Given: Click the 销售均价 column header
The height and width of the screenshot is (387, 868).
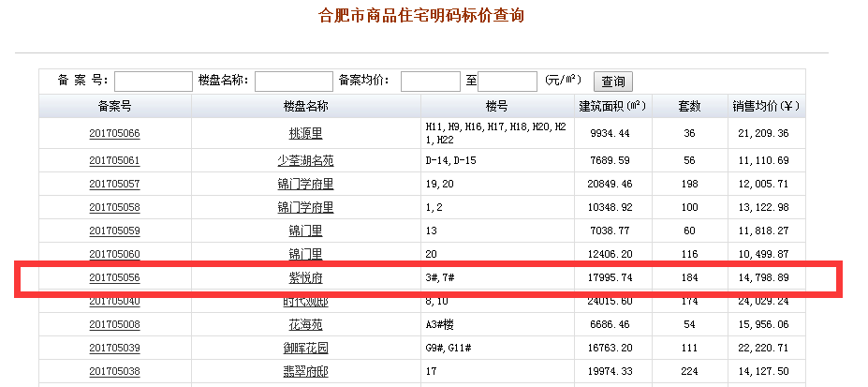Looking at the screenshot, I should click(x=763, y=107).
